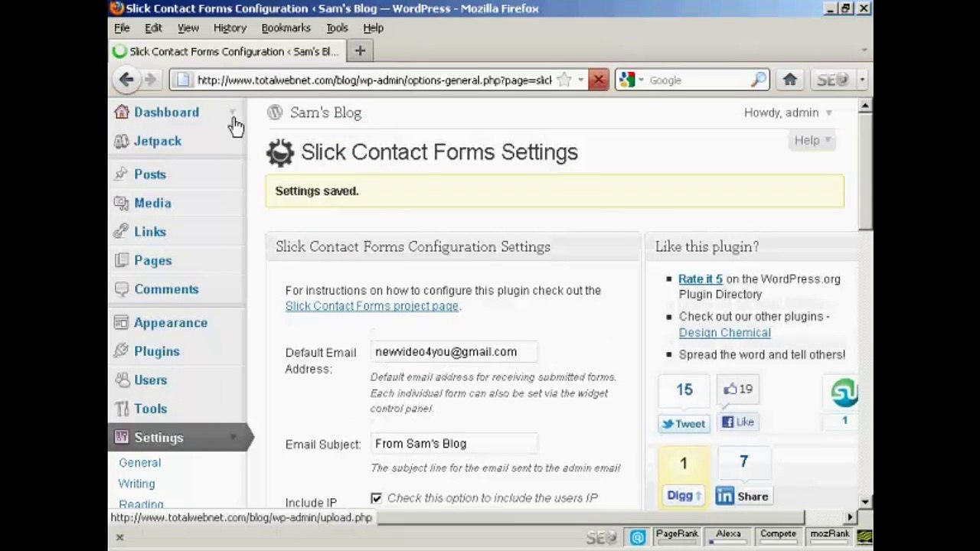Select the Slick Contact Forms Configuration tab
The image size is (980, 551).
pos(227,51)
